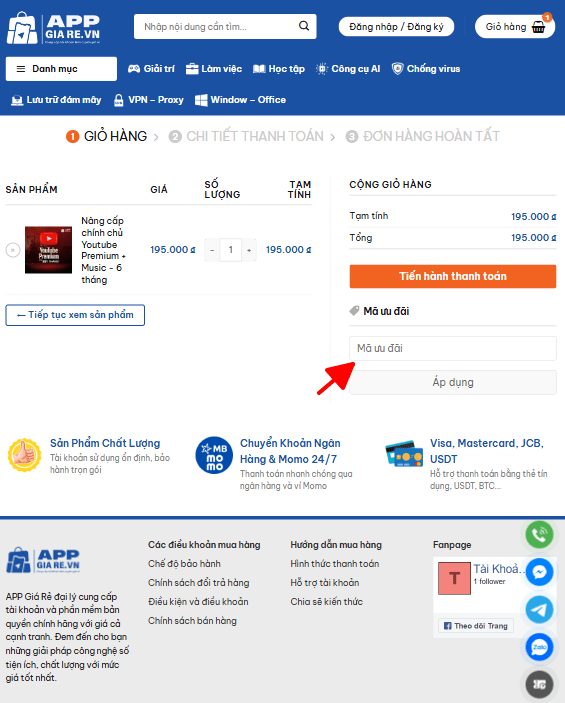565x703 pixels.
Task: Open the Giải trí menu
Action: point(151,69)
